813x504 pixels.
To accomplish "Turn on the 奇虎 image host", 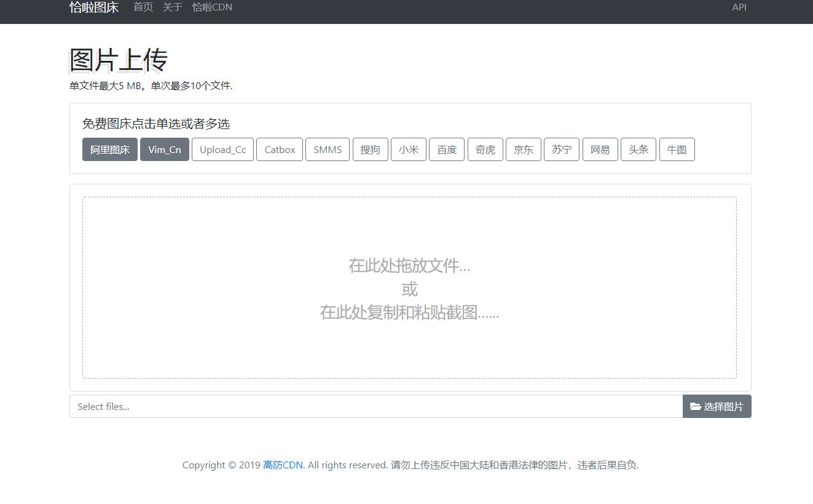I will [x=485, y=149].
